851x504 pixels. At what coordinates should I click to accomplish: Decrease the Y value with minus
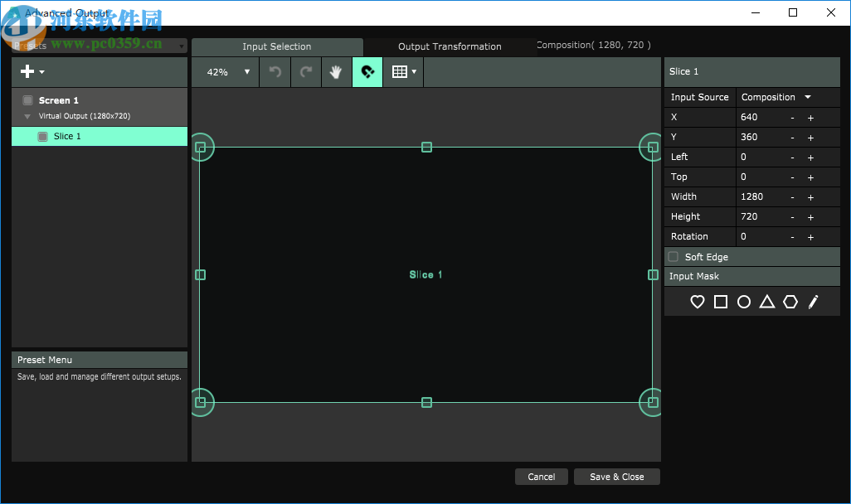point(792,138)
